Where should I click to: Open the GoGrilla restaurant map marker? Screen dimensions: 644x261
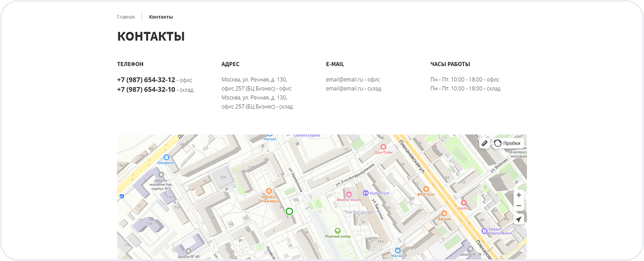click(268, 191)
